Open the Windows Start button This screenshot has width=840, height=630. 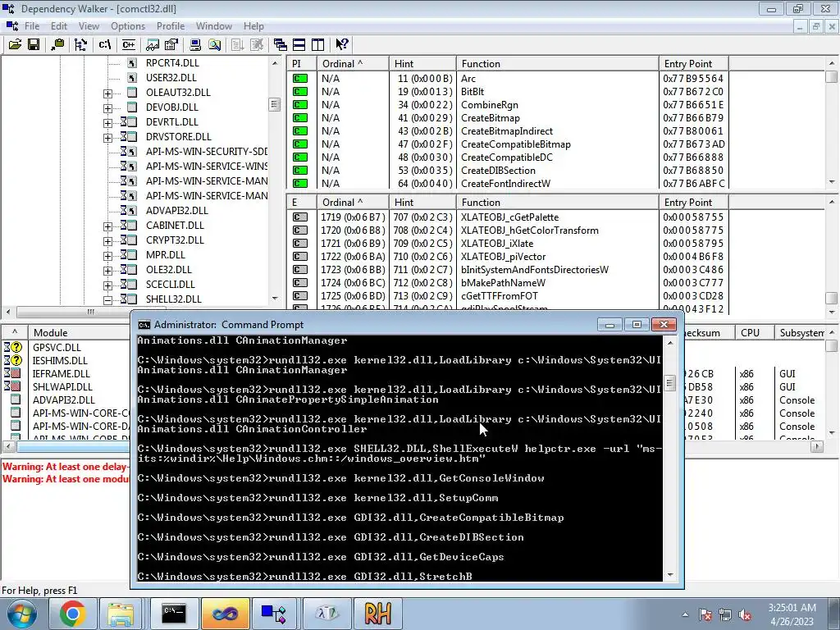[x=21, y=614]
